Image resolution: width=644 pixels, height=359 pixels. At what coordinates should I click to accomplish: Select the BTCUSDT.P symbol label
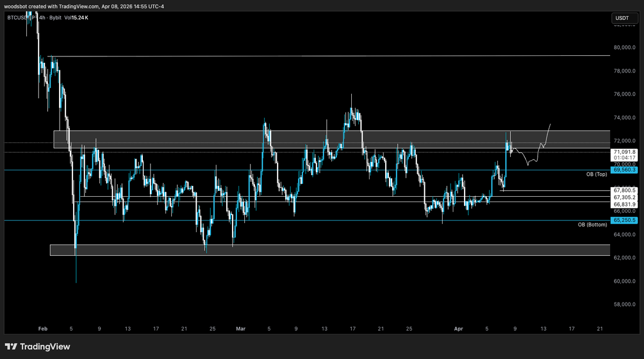pos(21,18)
